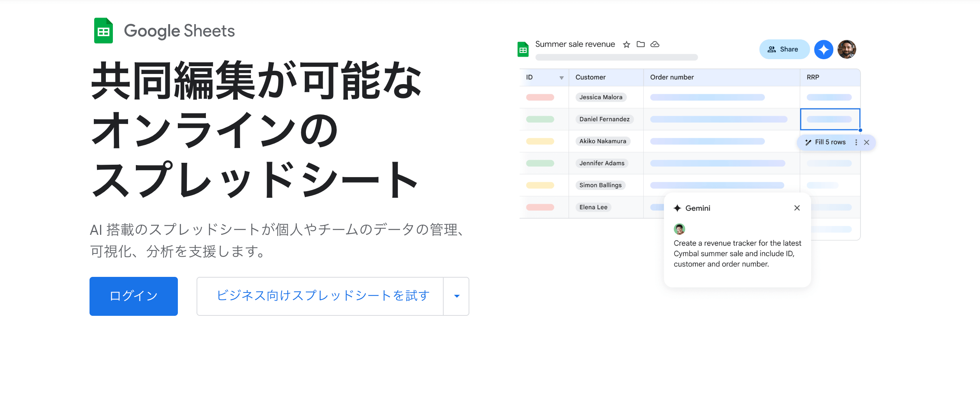Open the blue Gemini sparkle button

[824, 49]
